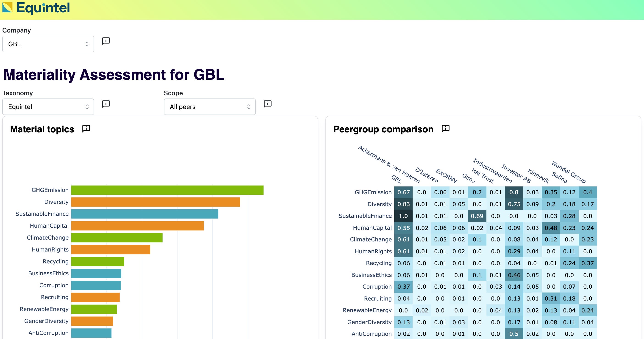Open the Taxonomy dropdown showing Equintel
Image resolution: width=644 pixels, height=339 pixels.
coord(48,107)
